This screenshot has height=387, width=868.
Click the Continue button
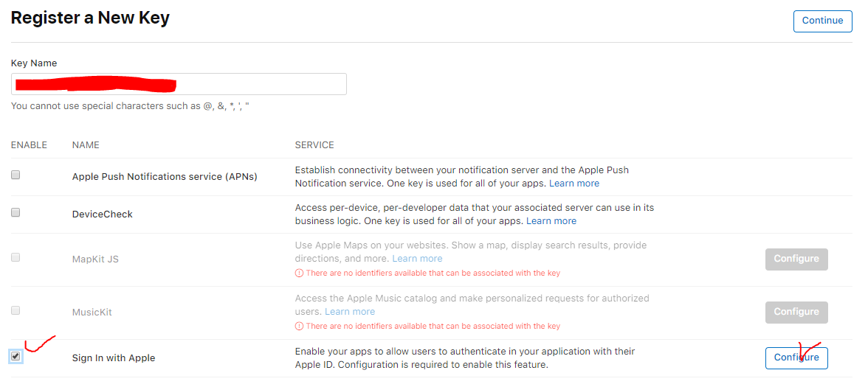[822, 21]
